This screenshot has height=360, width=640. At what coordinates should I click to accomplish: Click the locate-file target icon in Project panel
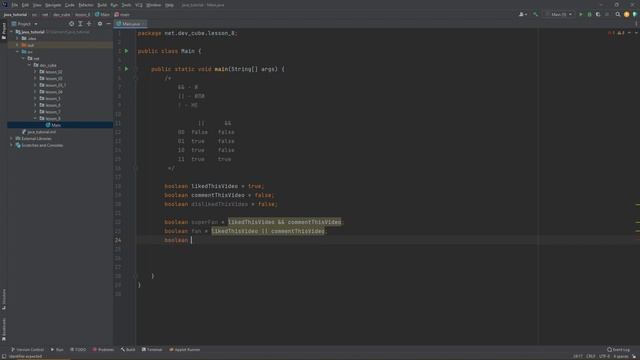pyautogui.click(x=72, y=24)
